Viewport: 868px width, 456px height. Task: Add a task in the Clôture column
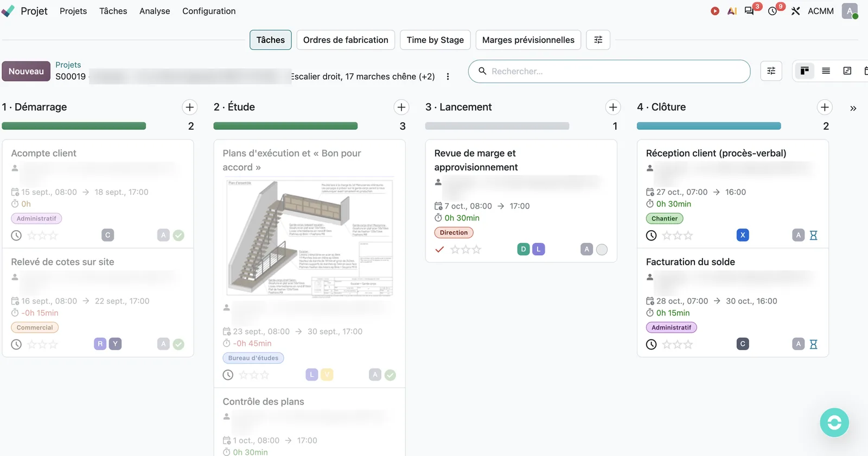point(825,107)
